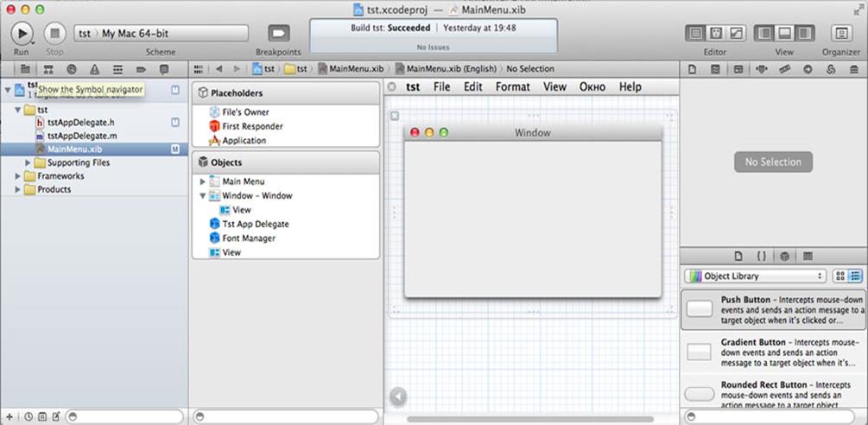
Task: Show the File inspector
Action: [692, 69]
